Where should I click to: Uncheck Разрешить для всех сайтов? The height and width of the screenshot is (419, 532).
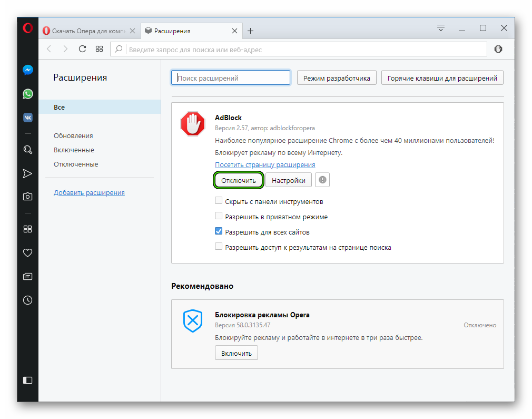pyautogui.click(x=219, y=231)
